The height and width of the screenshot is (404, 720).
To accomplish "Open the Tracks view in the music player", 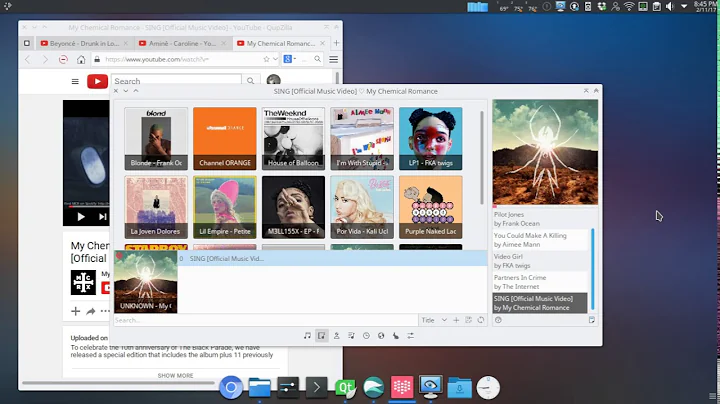I will 307,336.
